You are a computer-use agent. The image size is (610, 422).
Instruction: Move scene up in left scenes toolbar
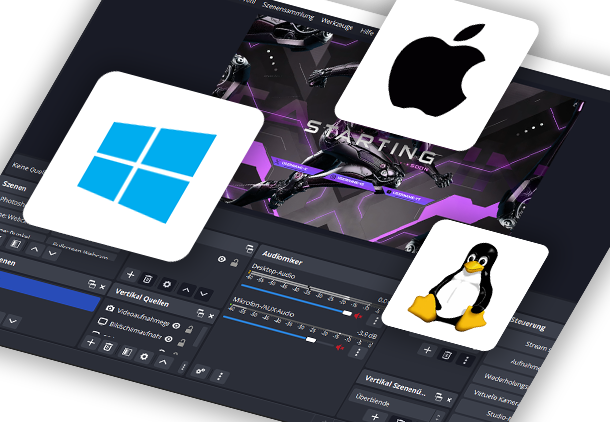pos(34,249)
